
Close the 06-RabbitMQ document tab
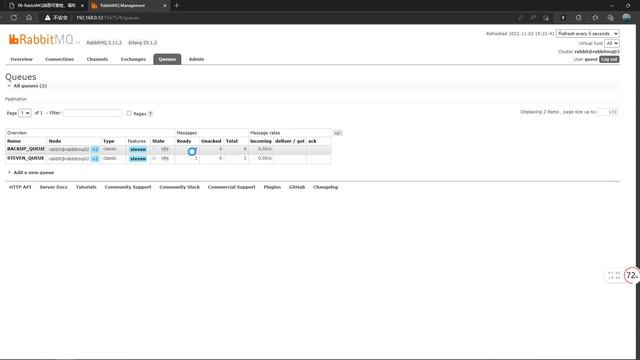[82, 6]
